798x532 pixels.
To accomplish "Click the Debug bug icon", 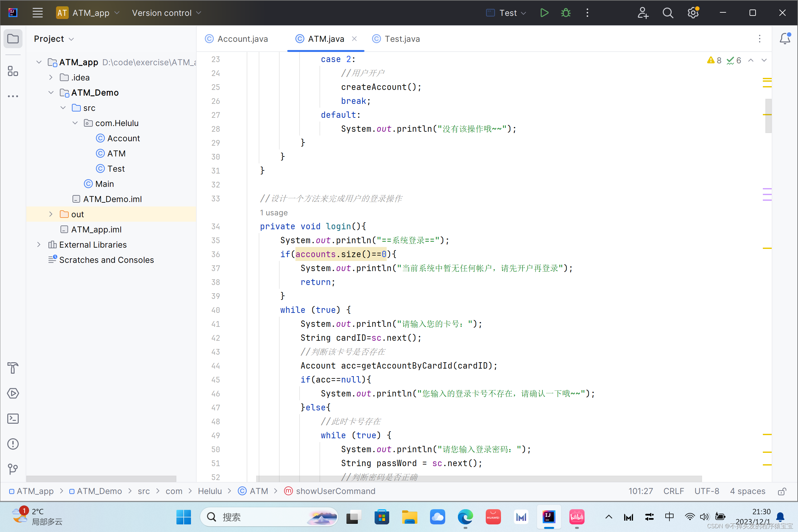I will point(566,13).
